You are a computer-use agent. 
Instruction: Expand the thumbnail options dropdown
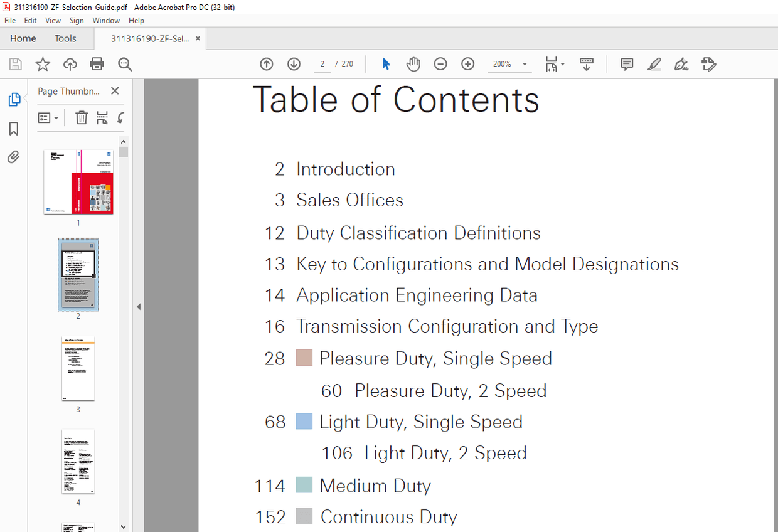click(57, 117)
